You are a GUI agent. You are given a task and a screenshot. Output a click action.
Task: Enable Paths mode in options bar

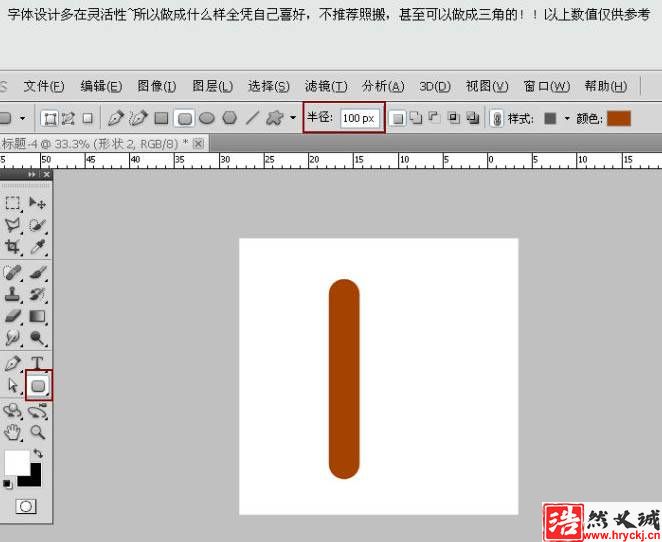coord(68,119)
